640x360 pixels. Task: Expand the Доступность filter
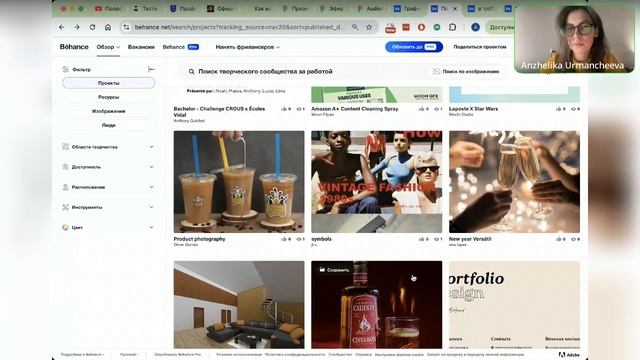tap(108, 167)
